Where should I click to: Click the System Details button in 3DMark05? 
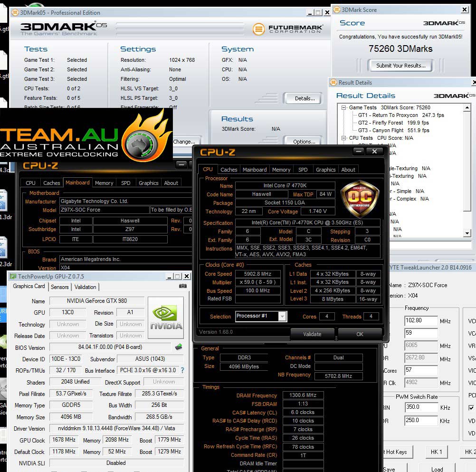point(305,98)
